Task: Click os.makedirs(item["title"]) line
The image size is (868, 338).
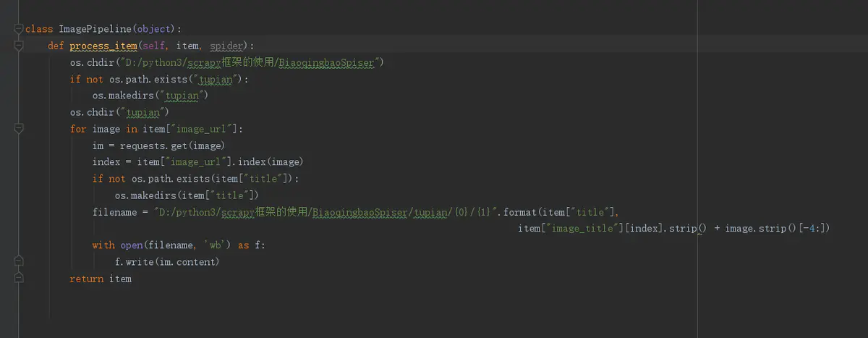Action: click(187, 195)
